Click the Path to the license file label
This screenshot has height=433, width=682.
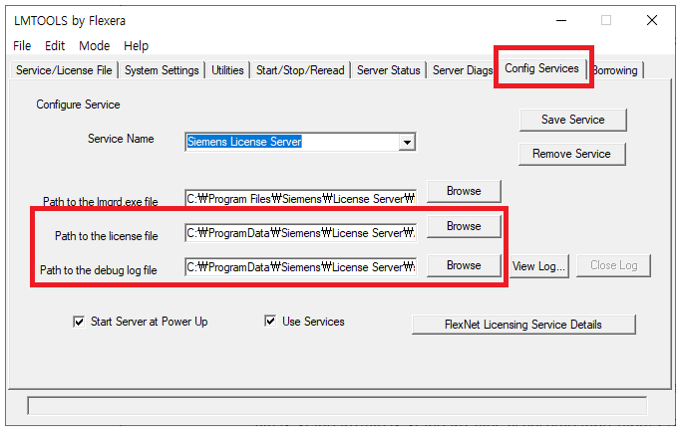point(106,236)
